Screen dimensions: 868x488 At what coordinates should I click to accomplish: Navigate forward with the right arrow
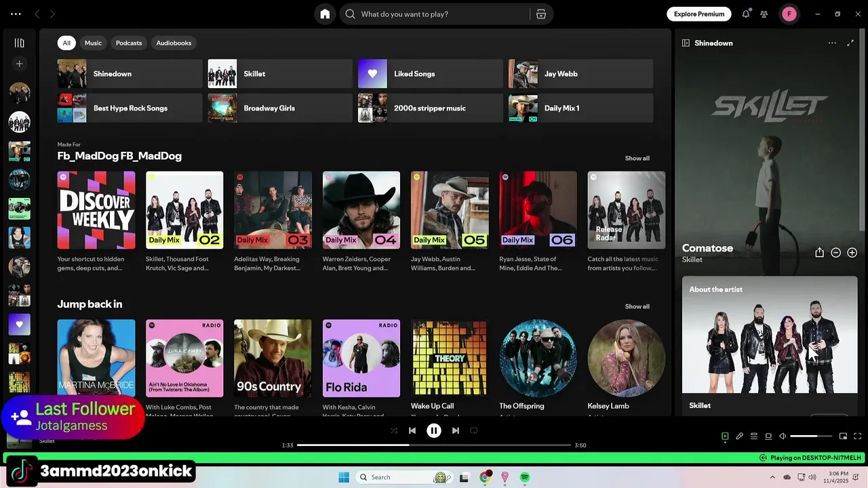point(52,14)
